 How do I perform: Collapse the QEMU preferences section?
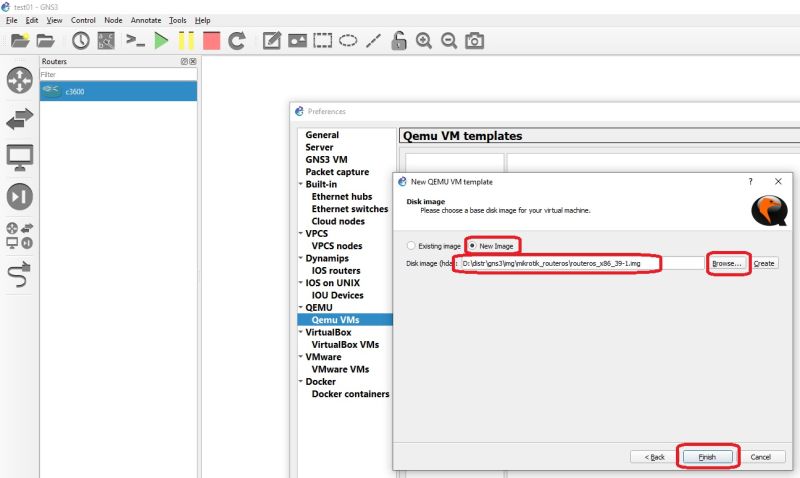pyautogui.click(x=301, y=307)
